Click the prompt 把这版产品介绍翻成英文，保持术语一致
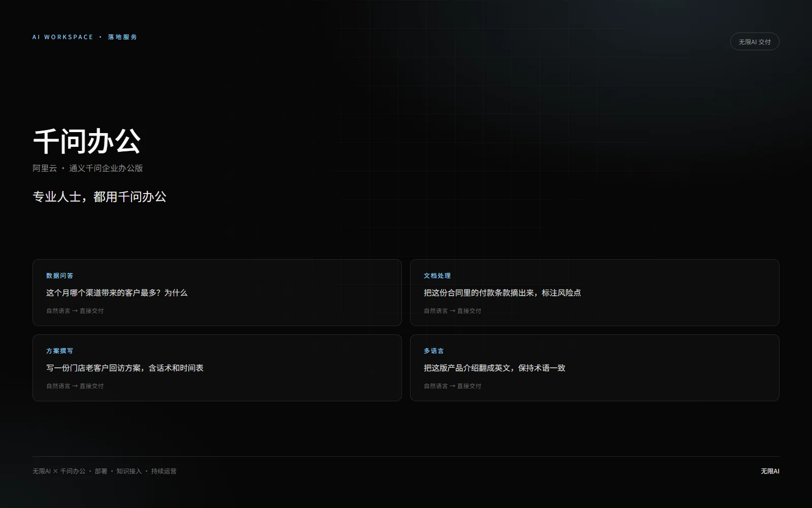The height and width of the screenshot is (508, 812). click(495, 368)
